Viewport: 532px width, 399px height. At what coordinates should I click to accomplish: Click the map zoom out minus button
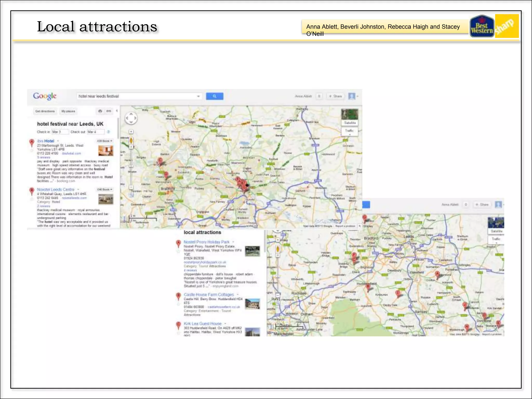tap(131, 187)
